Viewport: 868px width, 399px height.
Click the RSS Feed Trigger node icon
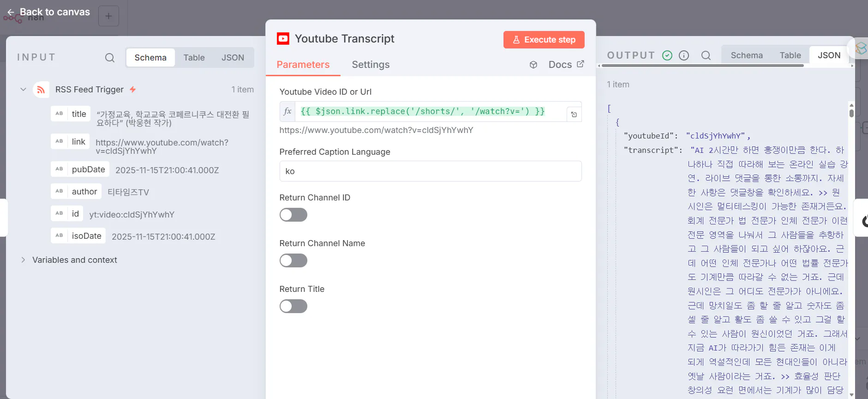(x=41, y=90)
